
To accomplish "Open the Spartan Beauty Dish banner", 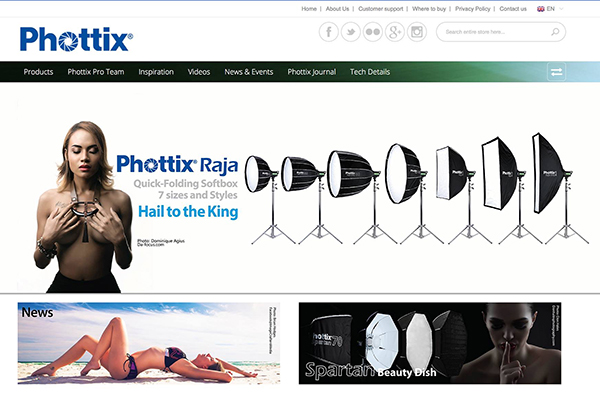I will (430, 343).
